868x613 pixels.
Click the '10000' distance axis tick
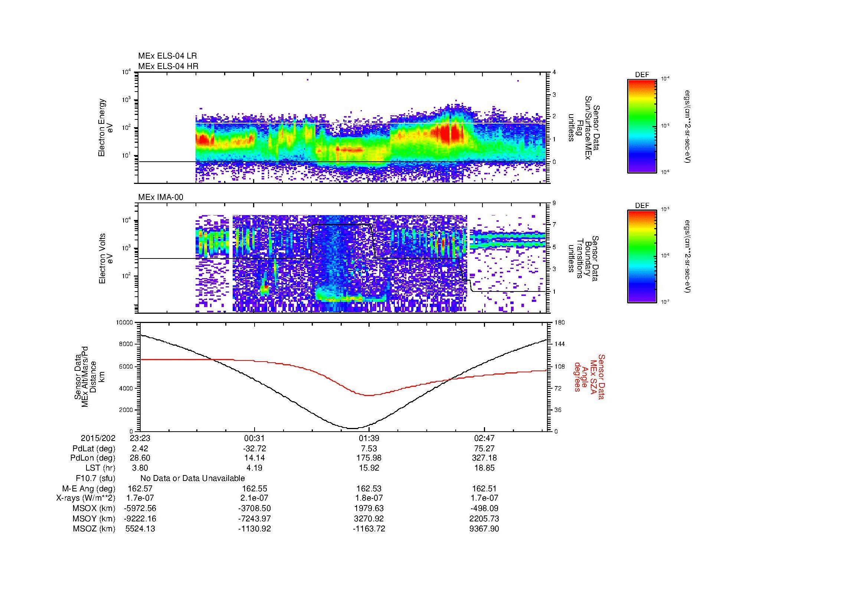(x=125, y=323)
